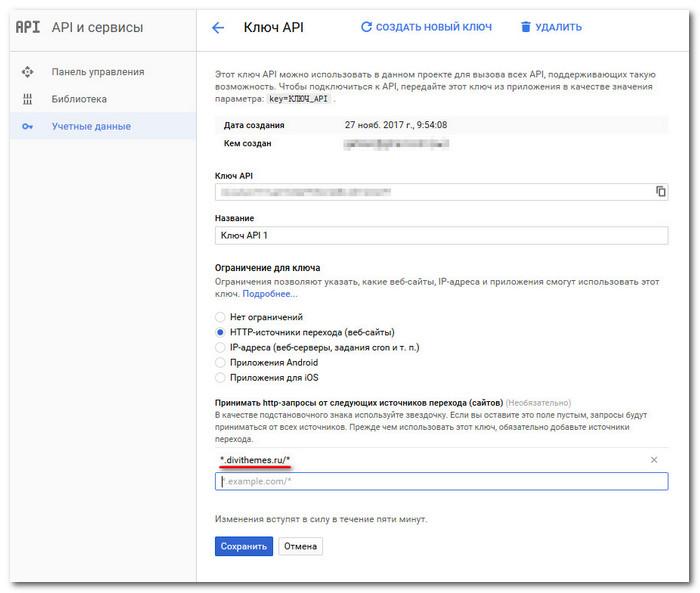Open Панель управления in the sidebar
Viewport: 700px width, 593px height.
[x=97, y=72]
